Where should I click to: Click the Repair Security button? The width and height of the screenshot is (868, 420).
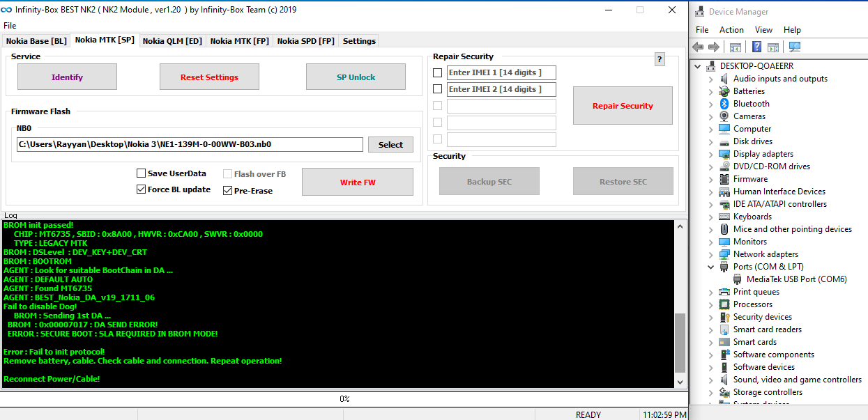(623, 106)
